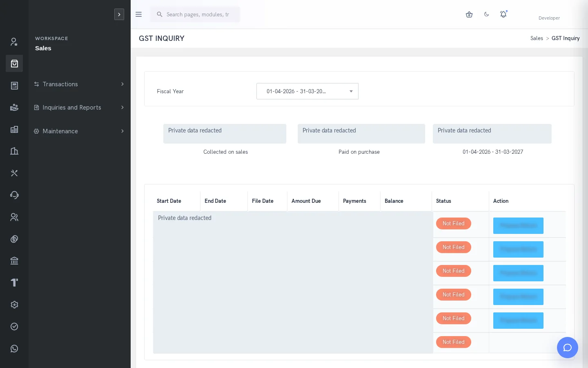This screenshot has height=368, width=588.
Task: Open the gear settings sidebar icon
Action: pos(14,305)
